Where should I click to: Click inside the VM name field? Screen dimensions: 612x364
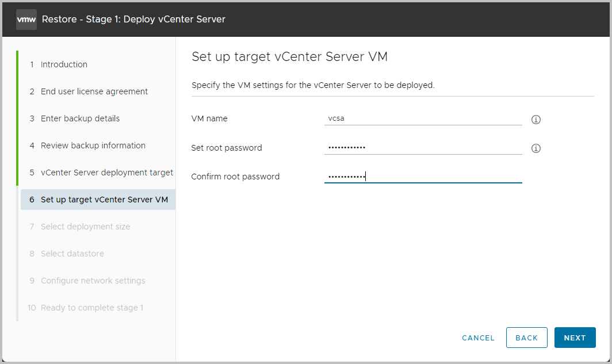coord(423,118)
